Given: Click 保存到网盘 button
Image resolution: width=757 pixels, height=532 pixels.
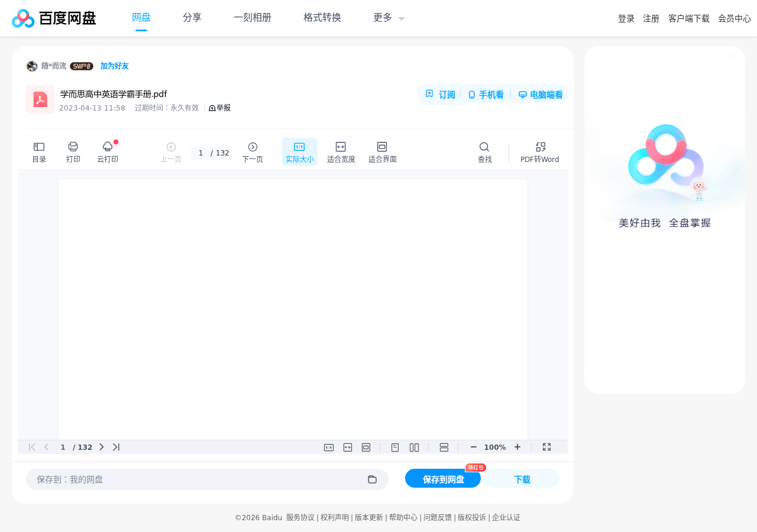Looking at the screenshot, I should [x=443, y=479].
